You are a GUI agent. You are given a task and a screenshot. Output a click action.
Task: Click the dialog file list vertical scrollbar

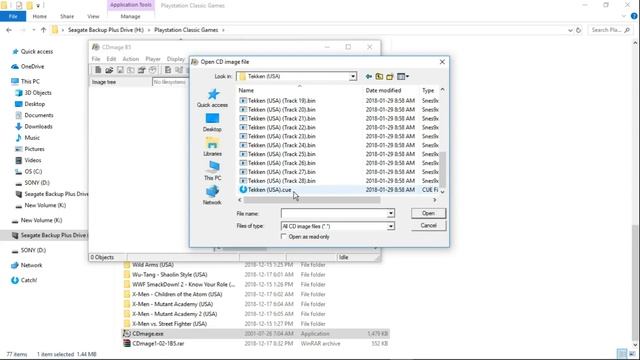442,169
